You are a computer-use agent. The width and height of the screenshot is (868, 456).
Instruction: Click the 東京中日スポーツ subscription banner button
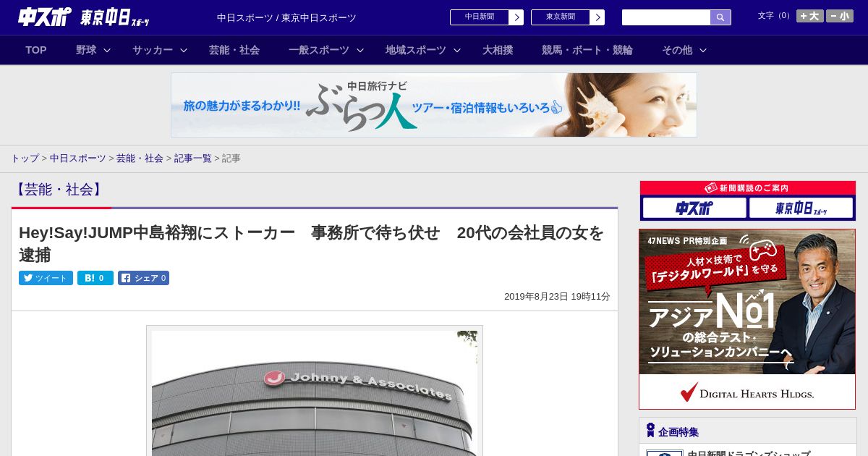pos(801,208)
